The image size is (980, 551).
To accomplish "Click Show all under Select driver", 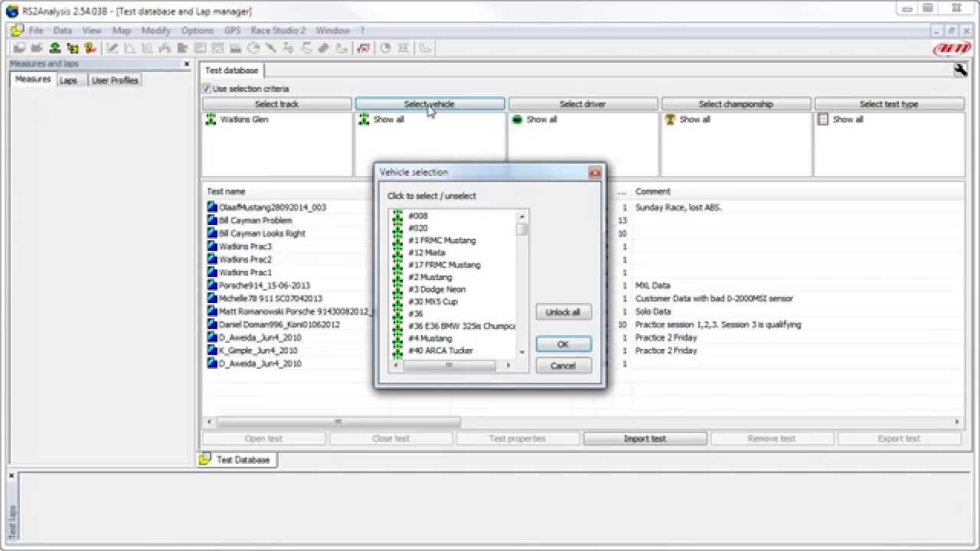I will coord(541,119).
